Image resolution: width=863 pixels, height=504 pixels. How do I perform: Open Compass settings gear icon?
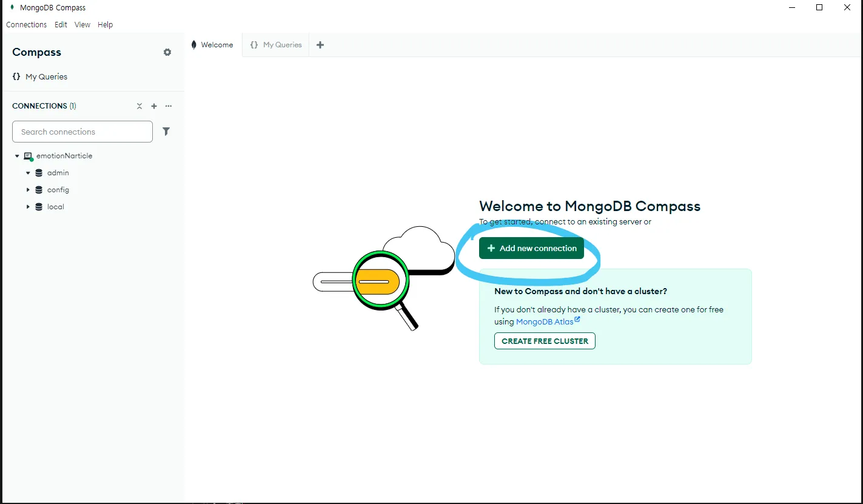[167, 52]
